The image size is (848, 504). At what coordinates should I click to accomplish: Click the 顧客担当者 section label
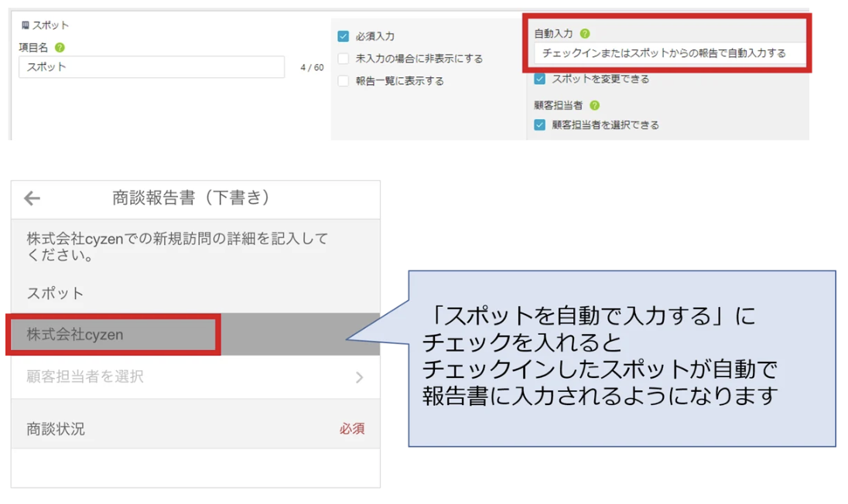558,105
